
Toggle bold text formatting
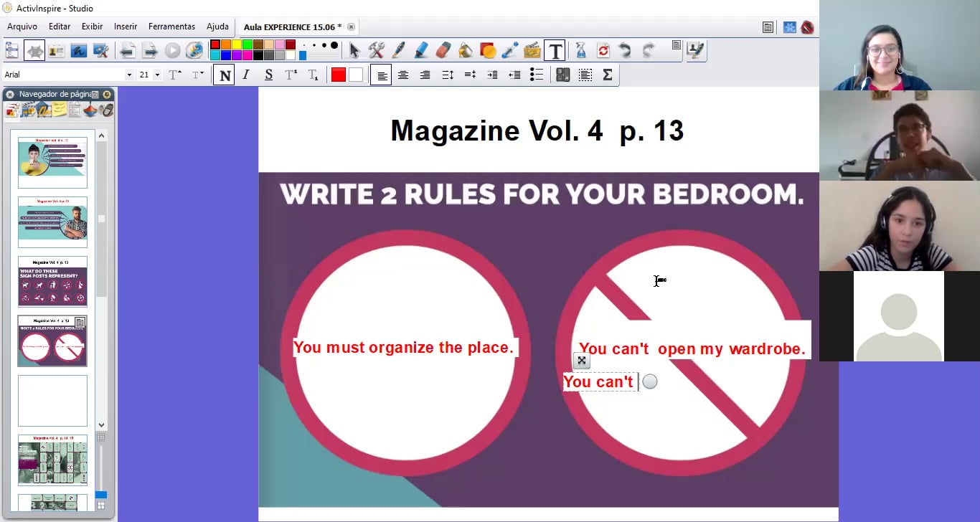pyautogui.click(x=225, y=75)
